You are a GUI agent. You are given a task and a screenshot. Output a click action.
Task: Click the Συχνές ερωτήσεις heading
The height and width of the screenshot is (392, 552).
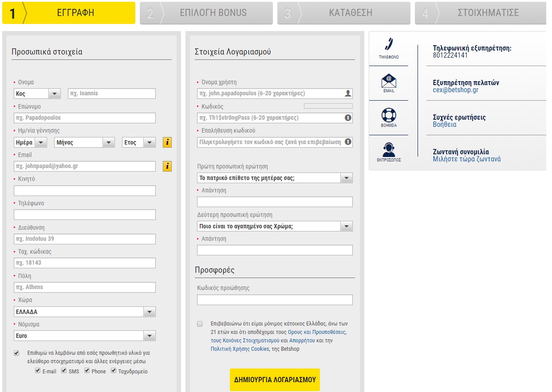pyautogui.click(x=459, y=118)
